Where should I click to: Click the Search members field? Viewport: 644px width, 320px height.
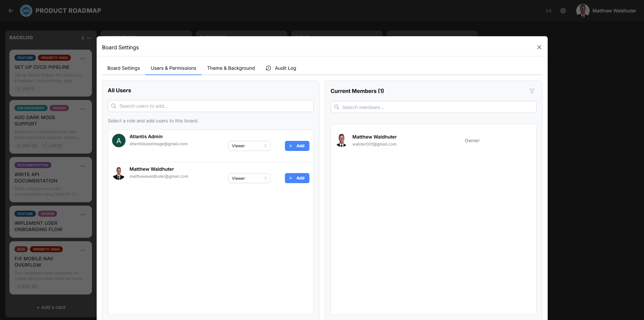(x=434, y=107)
